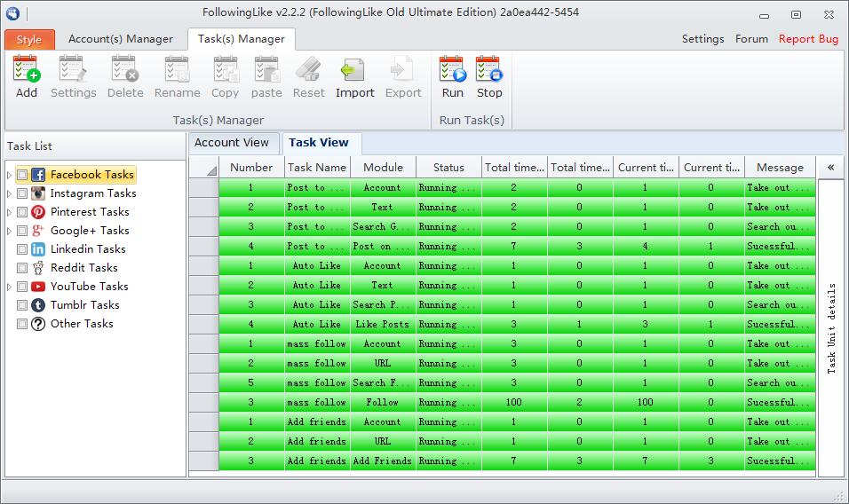Open the Forum link

click(x=751, y=39)
